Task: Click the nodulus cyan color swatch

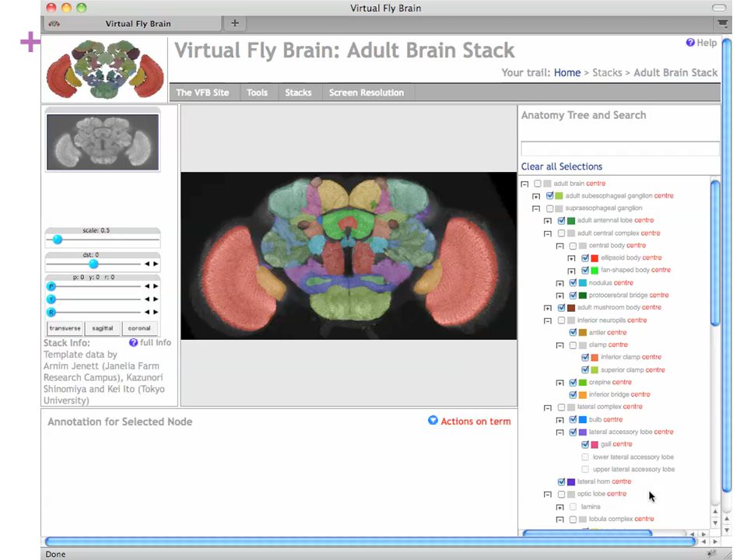Action: click(x=583, y=283)
